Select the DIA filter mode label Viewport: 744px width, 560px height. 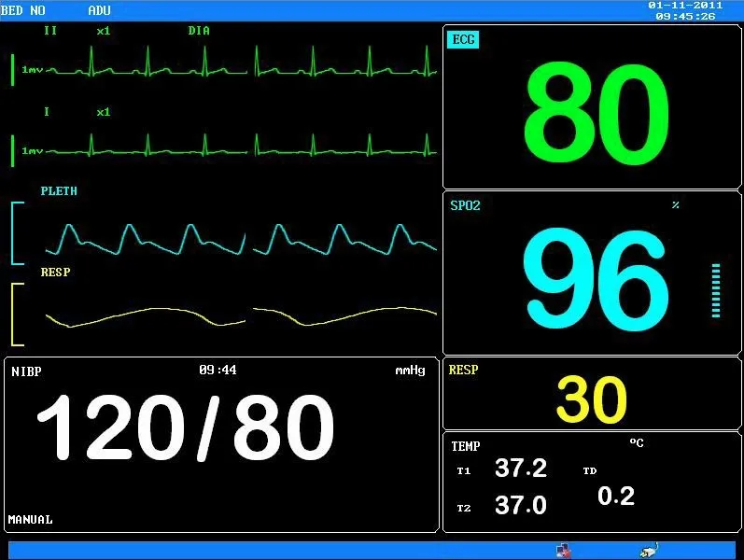coord(199,31)
